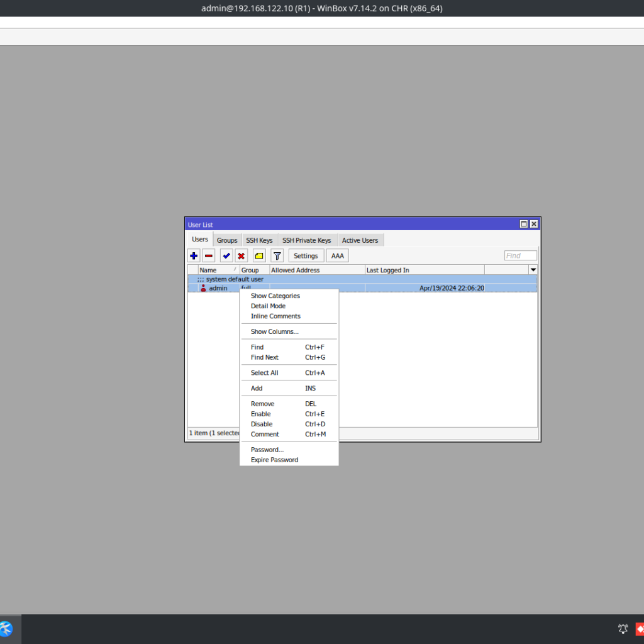Open the column chooser dropdown arrow
Image resolution: width=644 pixels, height=644 pixels.
click(x=533, y=270)
